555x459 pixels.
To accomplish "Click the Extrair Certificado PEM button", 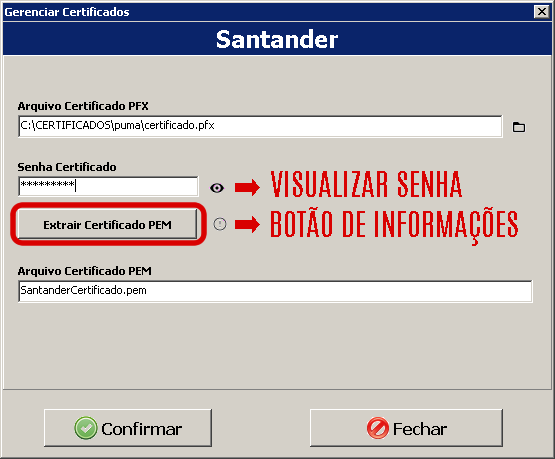I will click(108, 224).
